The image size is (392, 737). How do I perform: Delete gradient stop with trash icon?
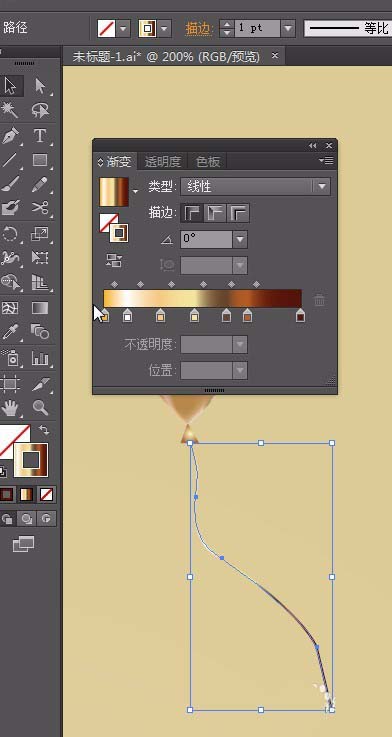[x=319, y=300]
